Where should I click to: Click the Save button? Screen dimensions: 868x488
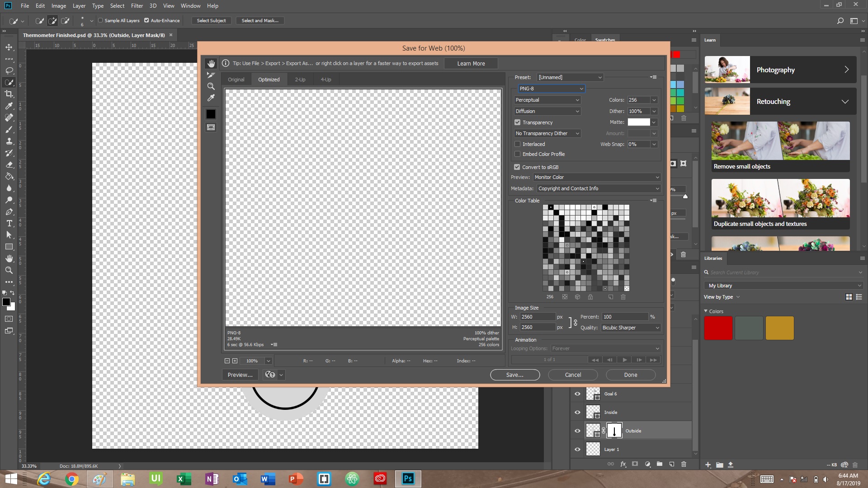click(514, 374)
